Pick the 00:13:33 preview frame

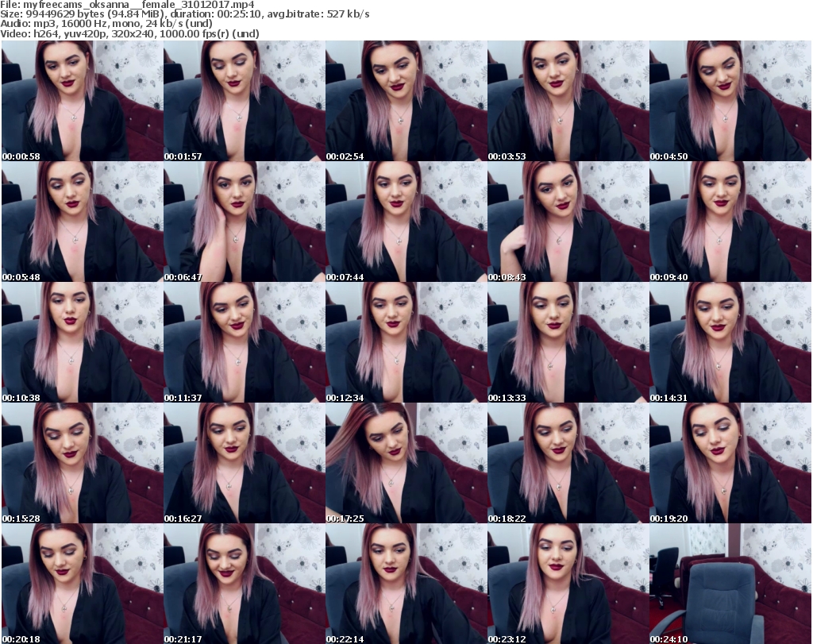coord(568,342)
